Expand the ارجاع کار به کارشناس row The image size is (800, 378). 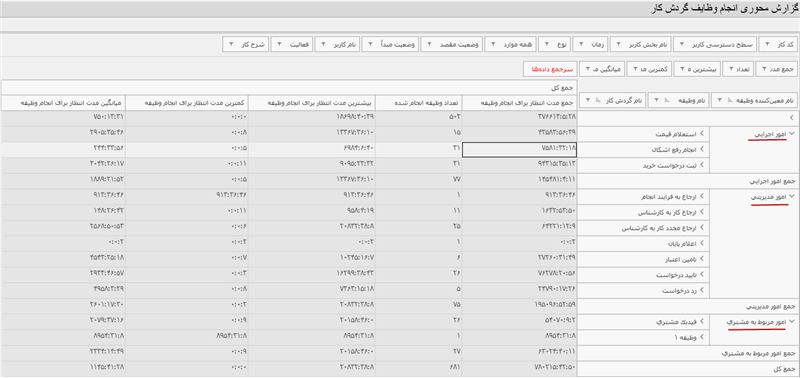[x=702, y=212]
